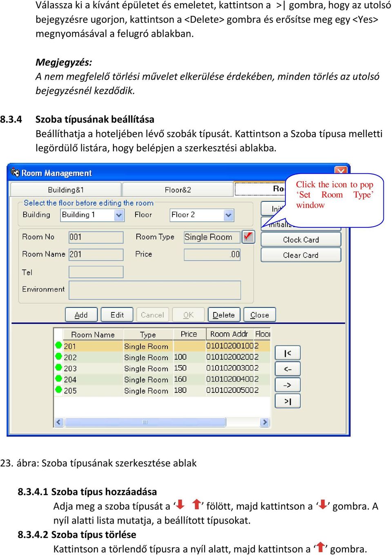The height and width of the screenshot is (555, 392).
Task: Sort by Price column header
Action: (x=189, y=334)
